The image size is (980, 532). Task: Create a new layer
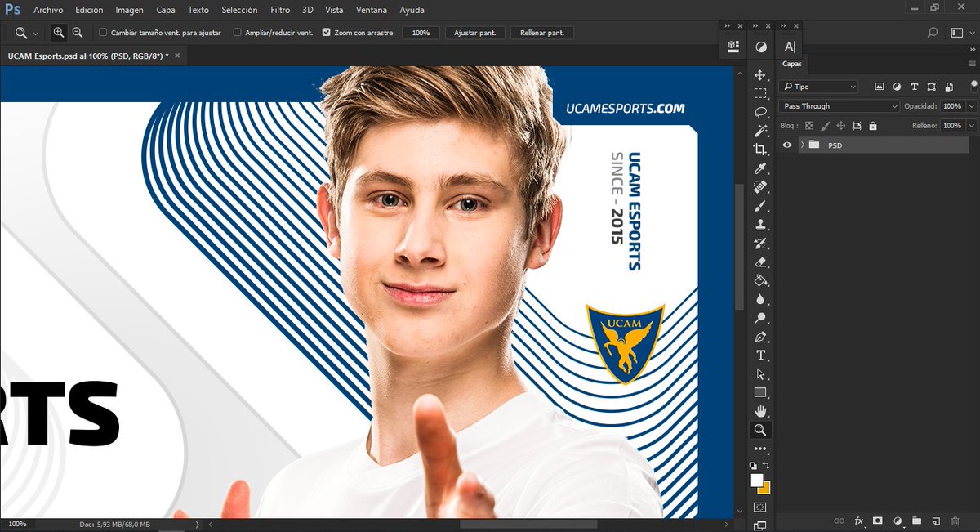coord(936,521)
